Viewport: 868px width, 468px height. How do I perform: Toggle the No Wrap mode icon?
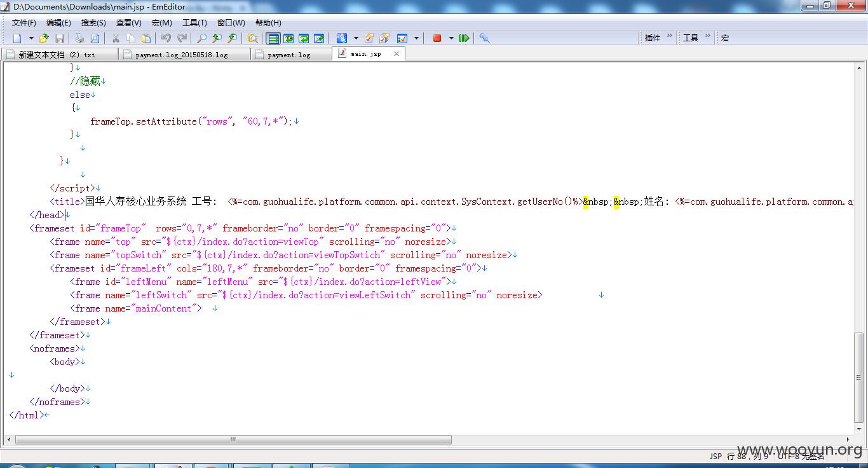(273, 38)
